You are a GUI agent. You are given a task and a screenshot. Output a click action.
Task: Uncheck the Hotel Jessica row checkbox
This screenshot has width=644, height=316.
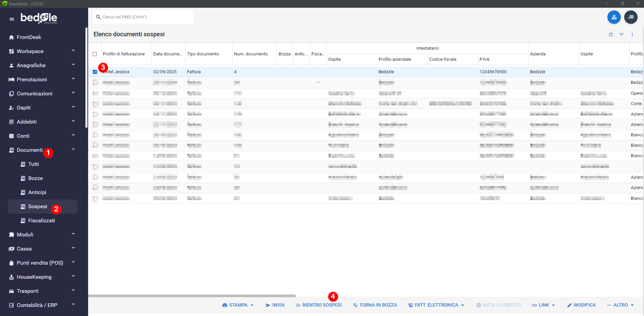95,72
